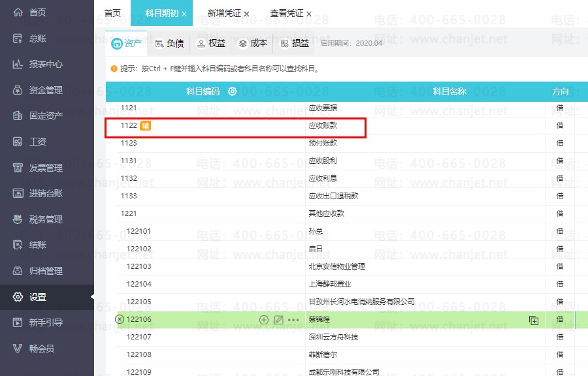Select account code 1121
This screenshot has height=376, width=588.
129,108
